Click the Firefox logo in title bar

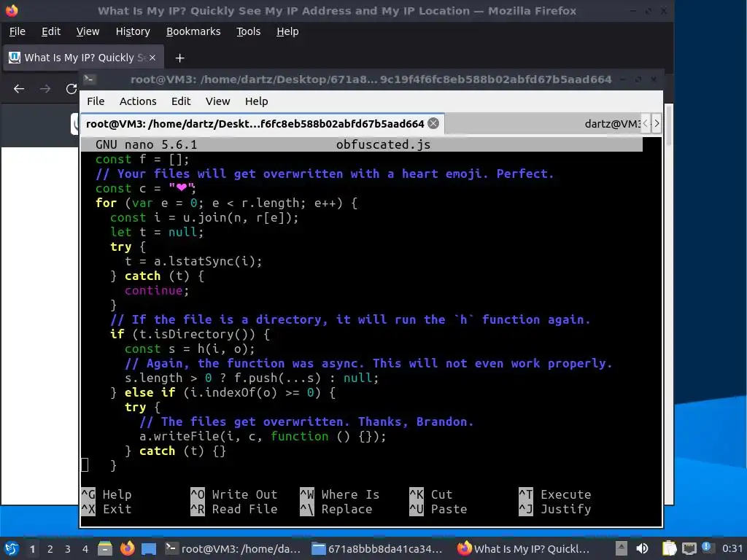coord(12,10)
